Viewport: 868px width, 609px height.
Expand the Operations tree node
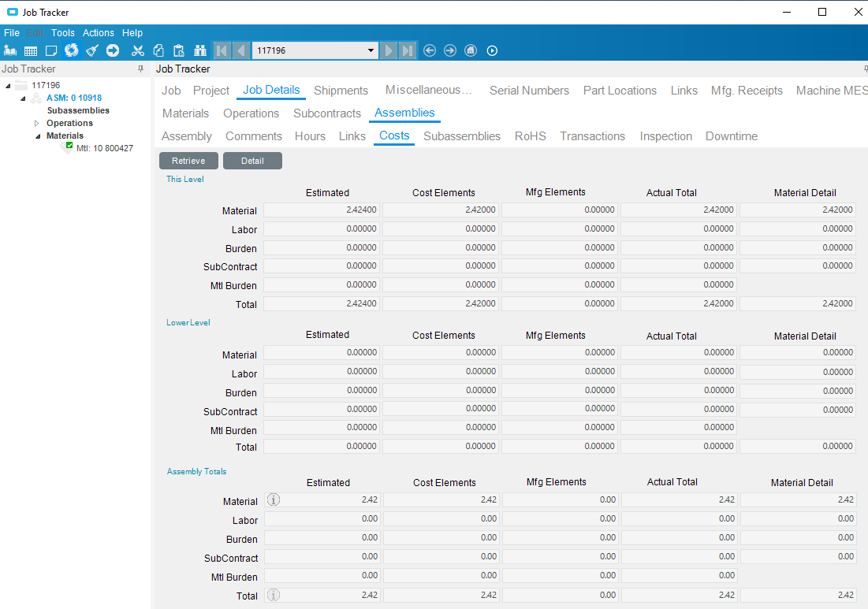point(36,124)
